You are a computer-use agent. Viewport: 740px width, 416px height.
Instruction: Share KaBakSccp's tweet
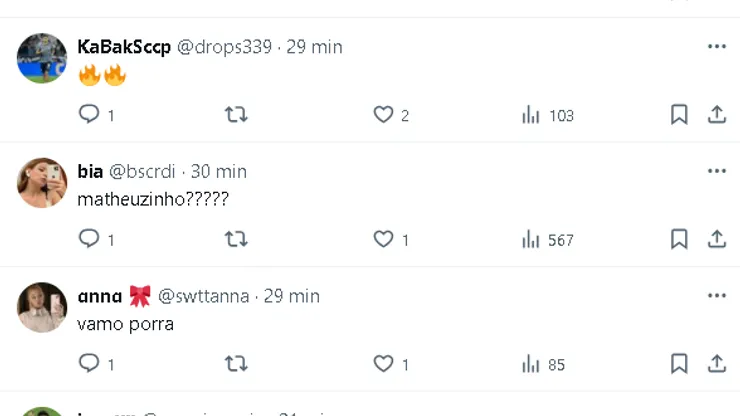click(717, 115)
